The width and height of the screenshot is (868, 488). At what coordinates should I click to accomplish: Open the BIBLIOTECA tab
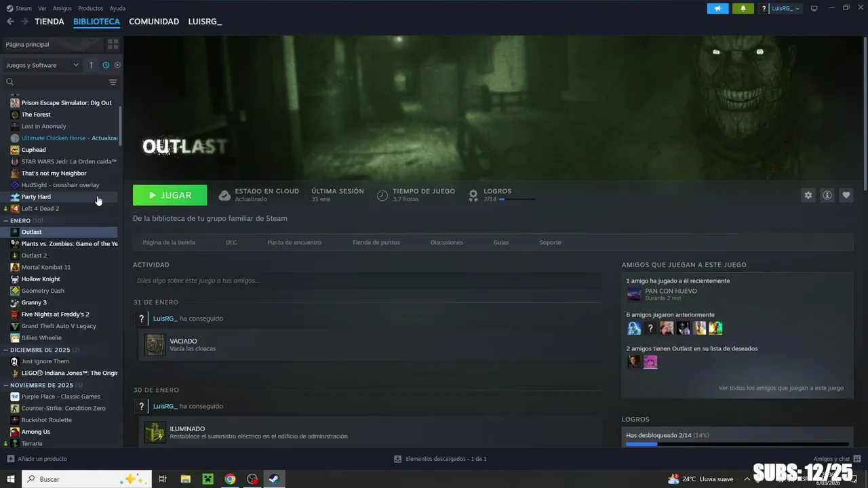[96, 22]
